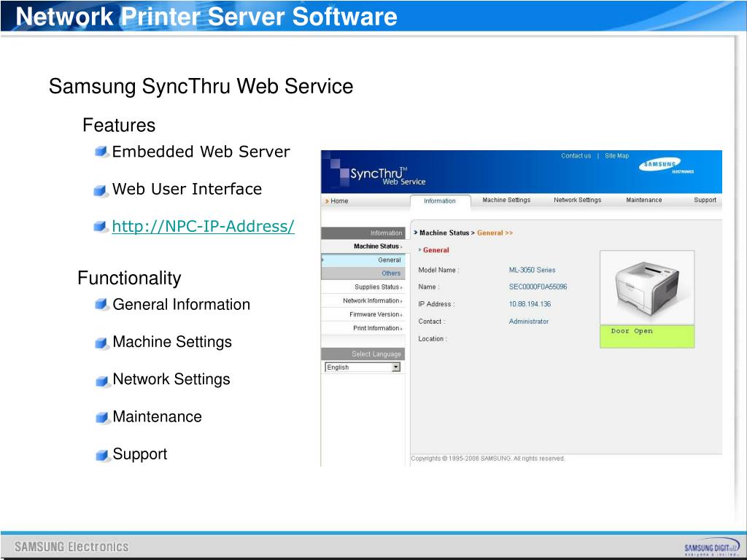Screen dimensions: 747x560
Task: Click the Administrator contact value
Action: click(529, 322)
